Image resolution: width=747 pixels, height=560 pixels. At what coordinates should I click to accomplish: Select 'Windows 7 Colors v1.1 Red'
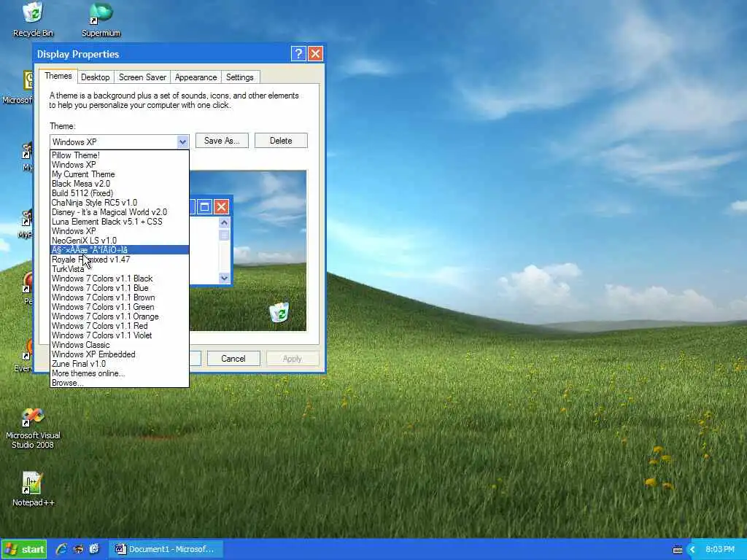pos(120,326)
